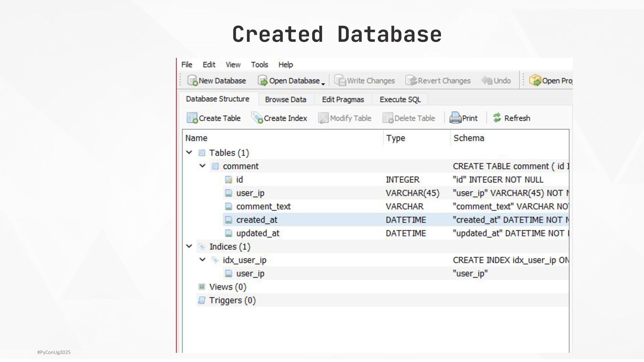The height and width of the screenshot is (362, 644).
Task: Switch to the Browse Data tab
Action: (286, 100)
